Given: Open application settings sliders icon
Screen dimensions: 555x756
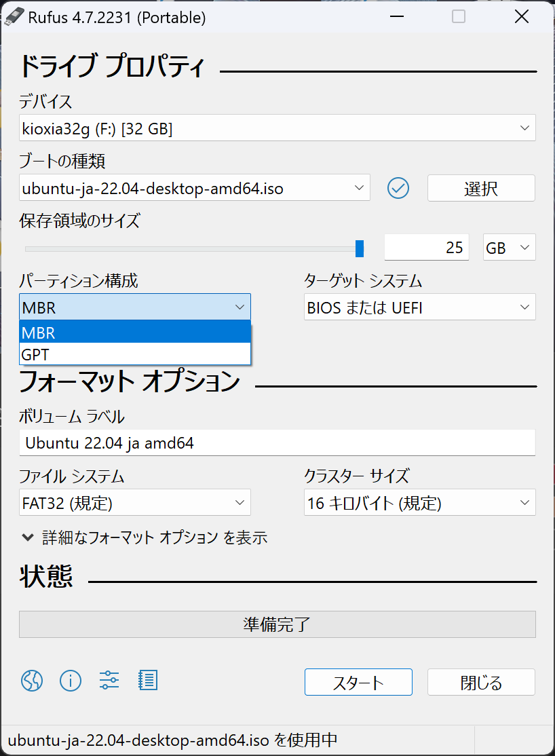Looking at the screenshot, I should [x=109, y=681].
